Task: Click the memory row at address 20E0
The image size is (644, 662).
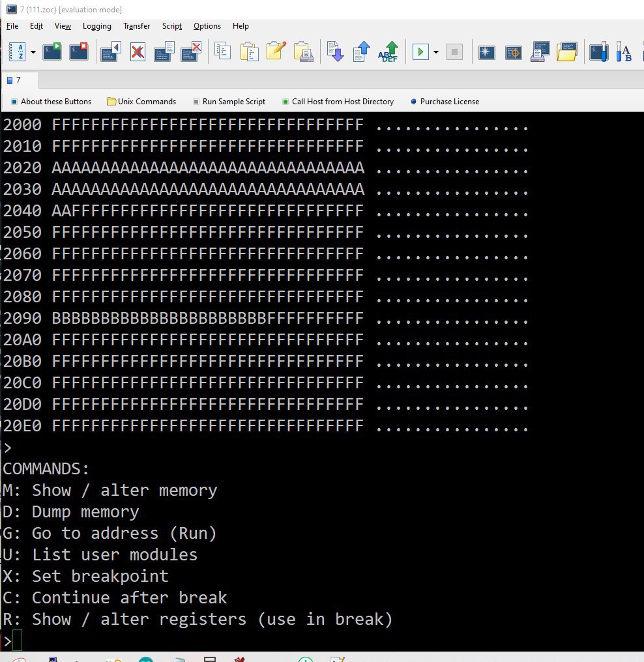Action: coord(266,425)
